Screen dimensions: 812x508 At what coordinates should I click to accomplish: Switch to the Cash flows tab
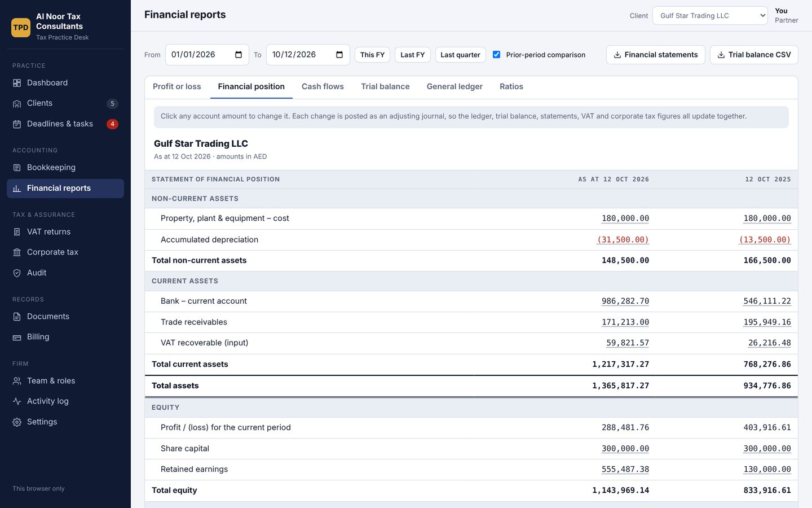323,87
